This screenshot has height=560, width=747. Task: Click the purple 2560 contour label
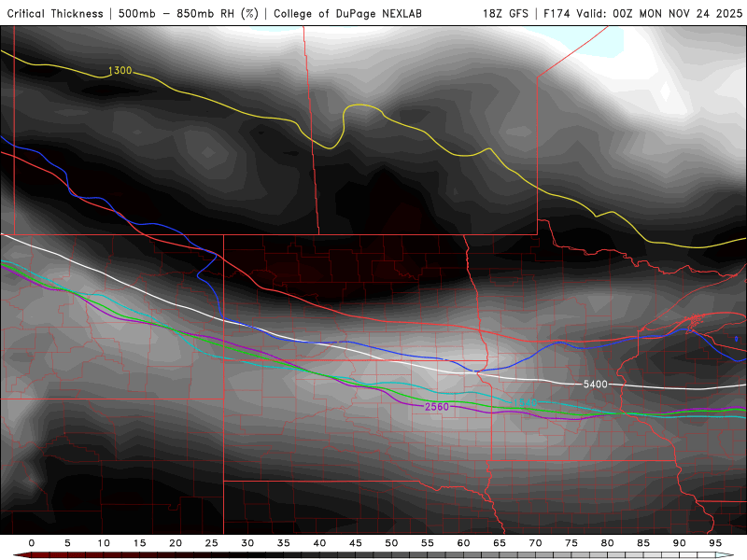437,407
